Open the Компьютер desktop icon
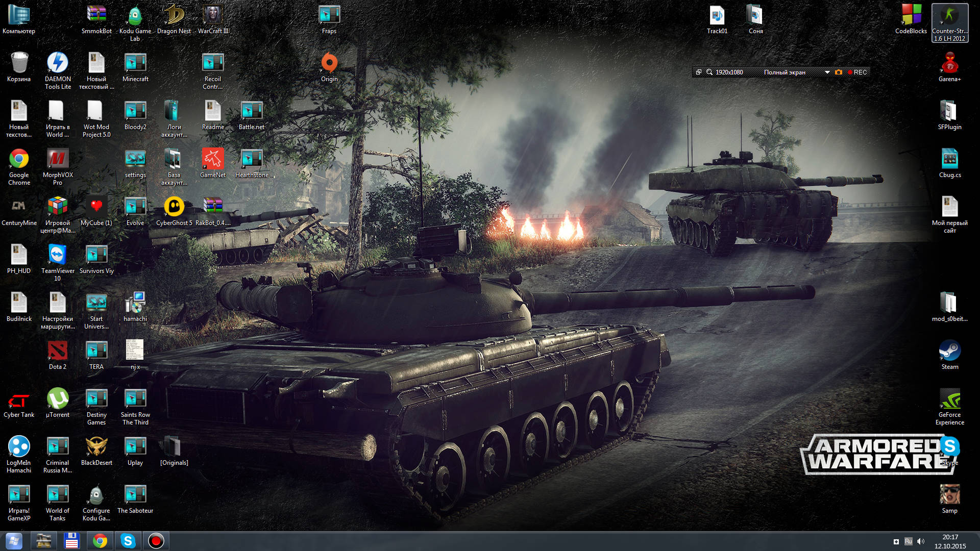The width and height of the screenshot is (980, 551). [19, 19]
